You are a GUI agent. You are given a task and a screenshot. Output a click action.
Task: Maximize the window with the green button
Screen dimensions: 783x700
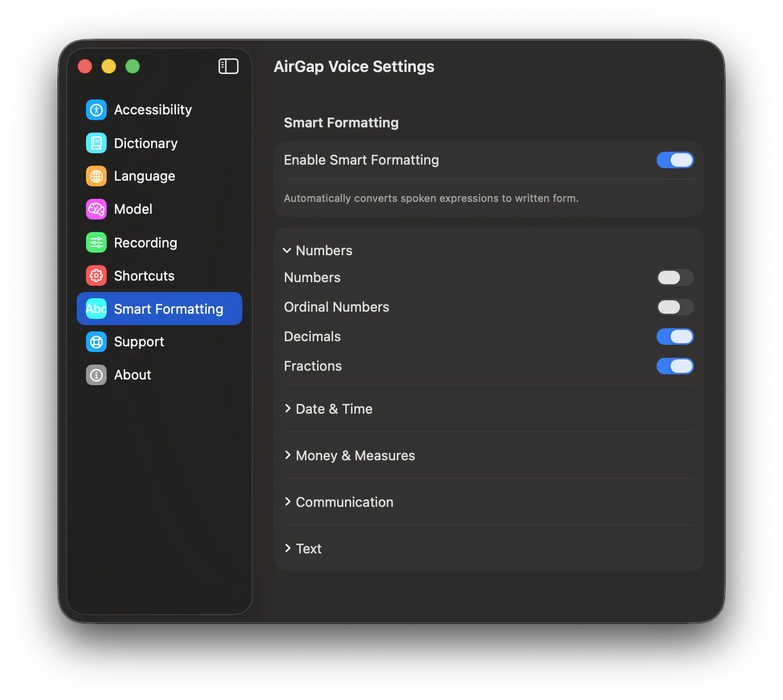click(133, 66)
